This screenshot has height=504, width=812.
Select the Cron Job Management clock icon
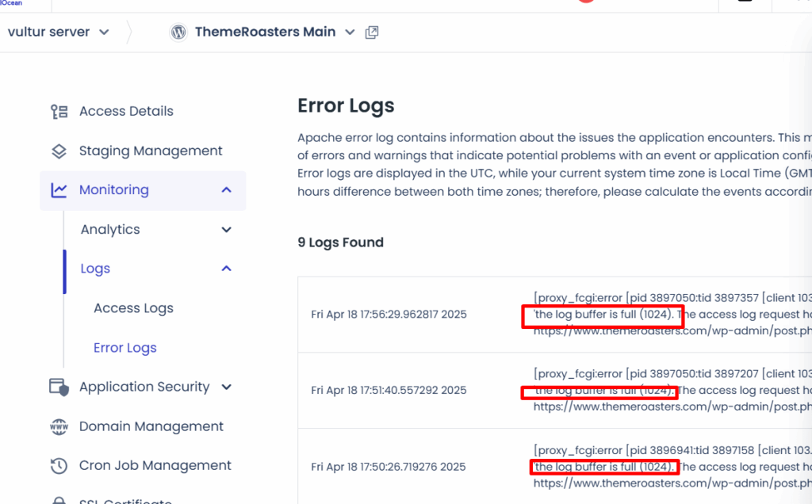pyautogui.click(x=58, y=466)
